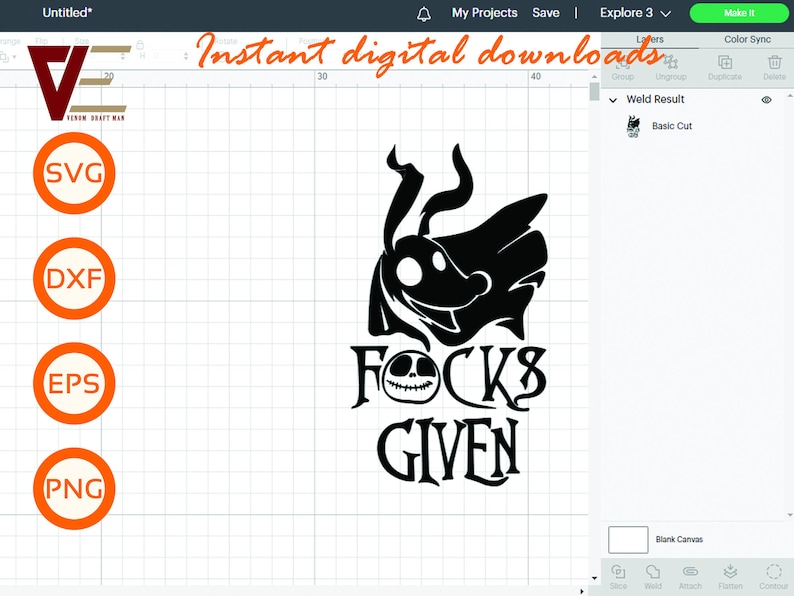Screen dimensions: 794x596
Task: Save the project
Action: click(x=546, y=13)
